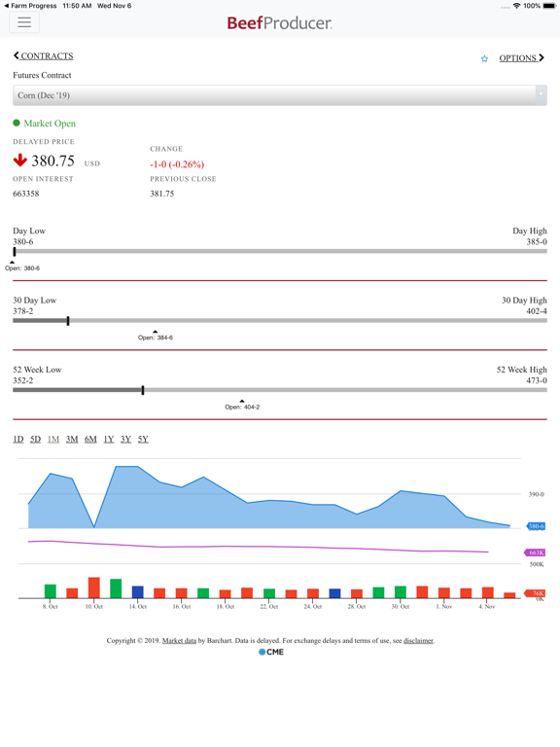Click the 22. Oct date label
Screen dimensions: 560x747
tap(270, 607)
